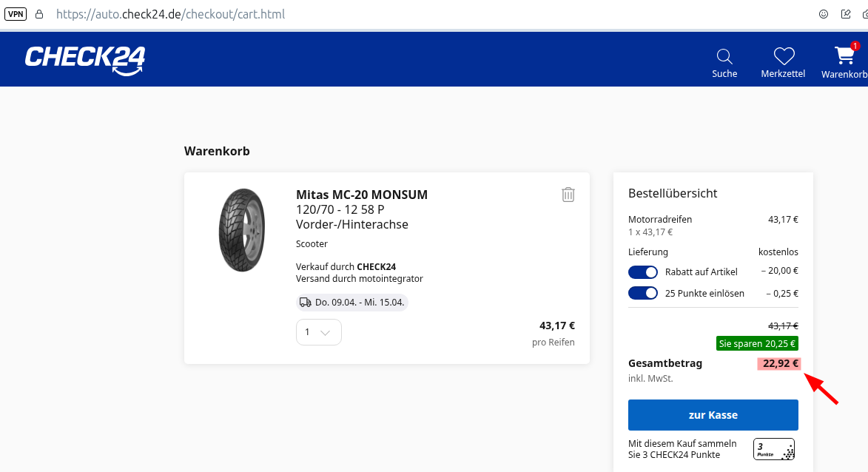Click the Gesamtbetrag 22,92 € amount
Image resolution: width=868 pixels, height=472 pixels.
(x=780, y=363)
